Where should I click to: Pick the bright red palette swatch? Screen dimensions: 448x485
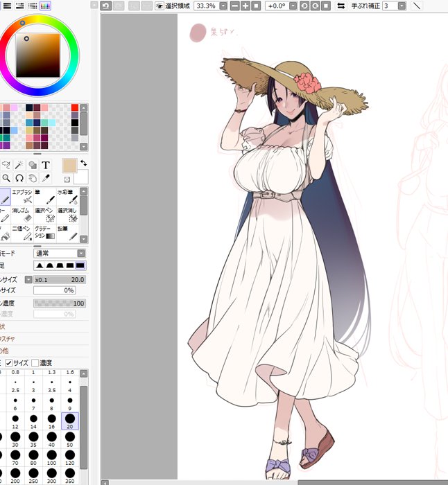[75, 107]
